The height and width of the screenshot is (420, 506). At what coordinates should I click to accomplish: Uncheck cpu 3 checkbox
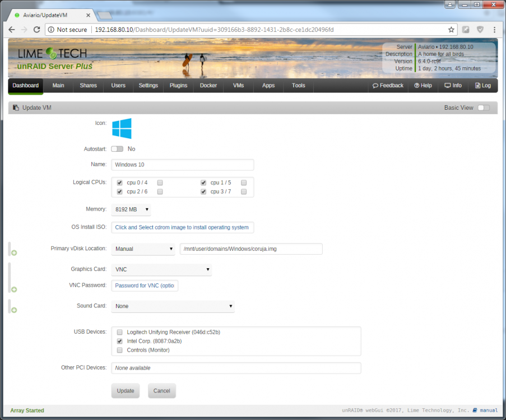pos(203,192)
